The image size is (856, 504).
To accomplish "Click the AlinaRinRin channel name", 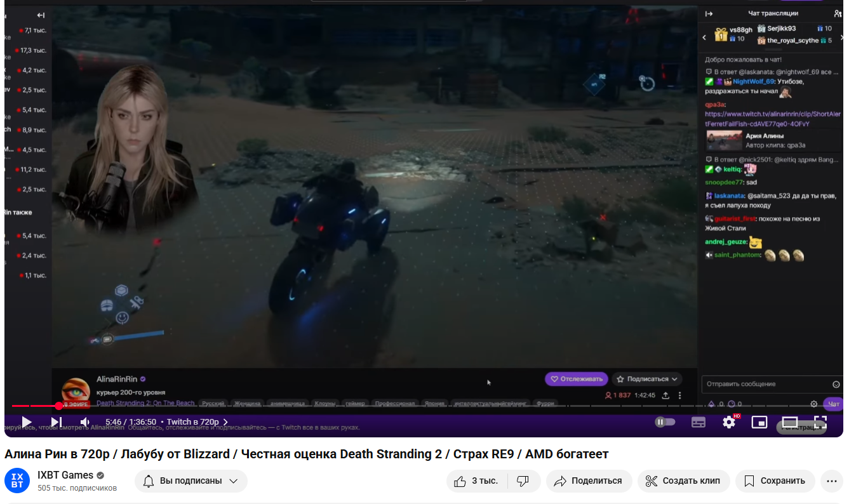I will [x=117, y=379].
